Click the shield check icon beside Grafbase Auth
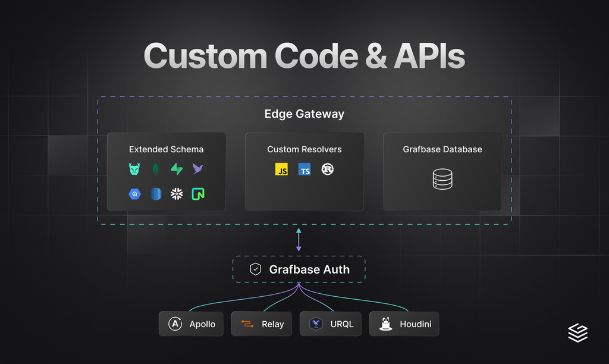Image resolution: width=609 pixels, height=364 pixels. point(256,269)
